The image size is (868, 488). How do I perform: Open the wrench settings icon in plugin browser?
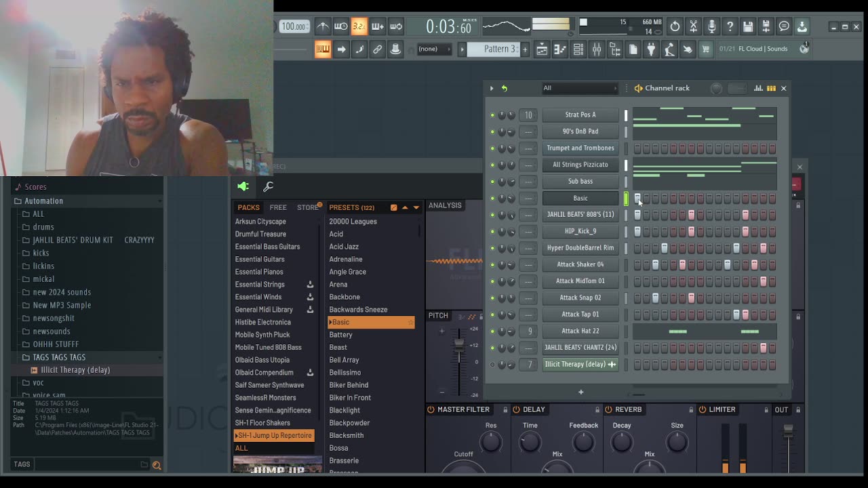[x=269, y=186]
